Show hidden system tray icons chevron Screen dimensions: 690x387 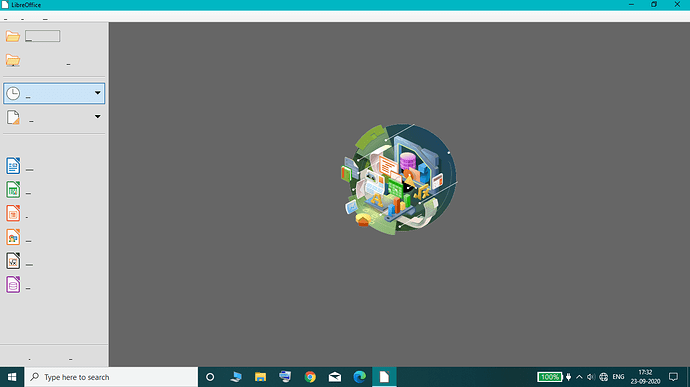pos(579,377)
